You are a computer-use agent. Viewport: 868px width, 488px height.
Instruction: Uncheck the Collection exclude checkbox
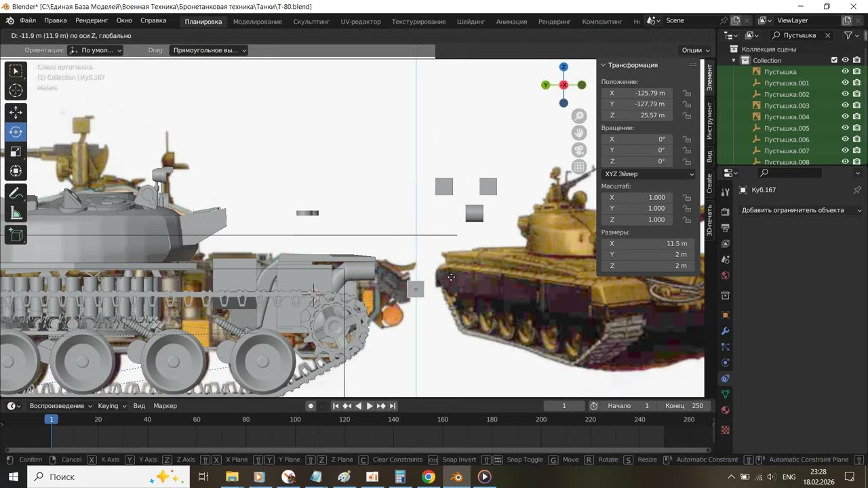[834, 60]
